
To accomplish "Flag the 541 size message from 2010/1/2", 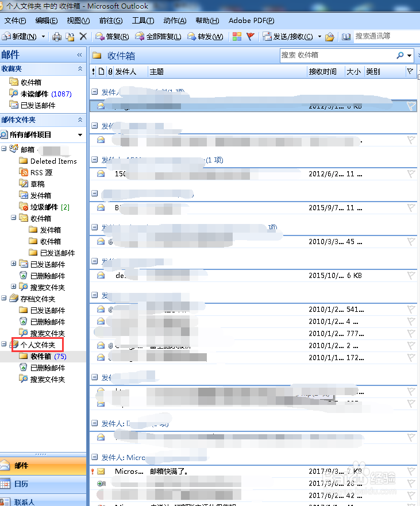I will [411, 310].
